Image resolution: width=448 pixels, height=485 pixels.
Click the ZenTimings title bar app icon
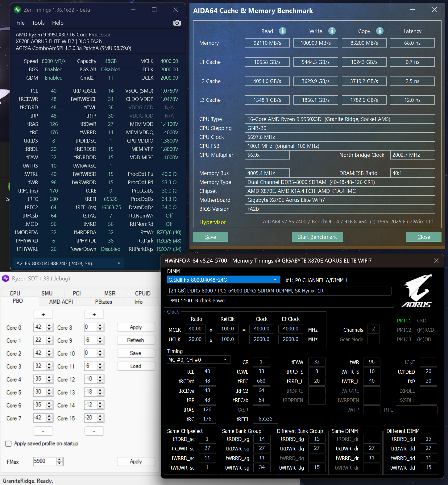point(17,10)
